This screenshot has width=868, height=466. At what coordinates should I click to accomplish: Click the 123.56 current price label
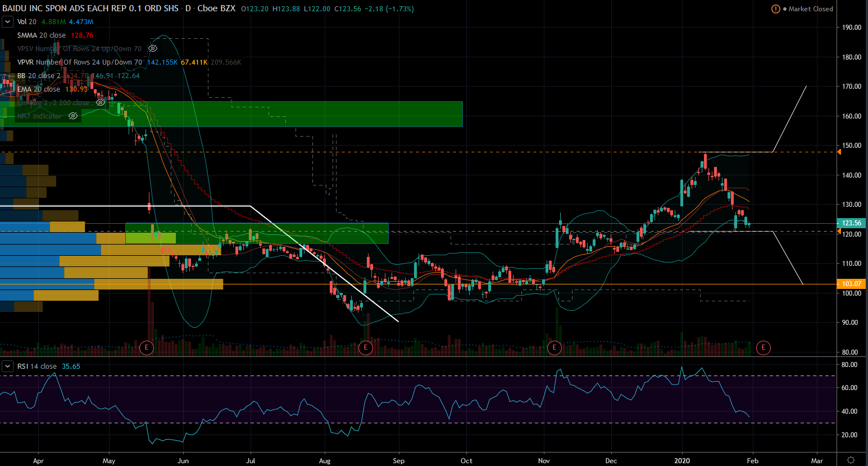tap(852, 223)
